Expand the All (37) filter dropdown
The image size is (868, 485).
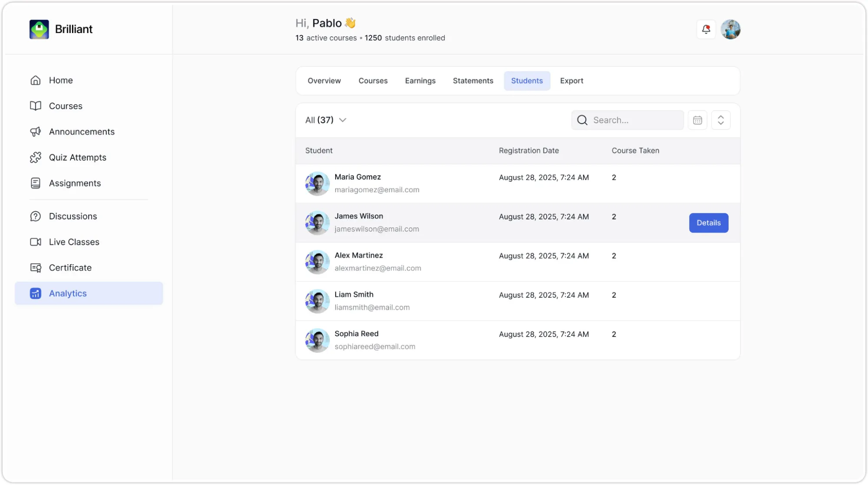[x=326, y=120]
